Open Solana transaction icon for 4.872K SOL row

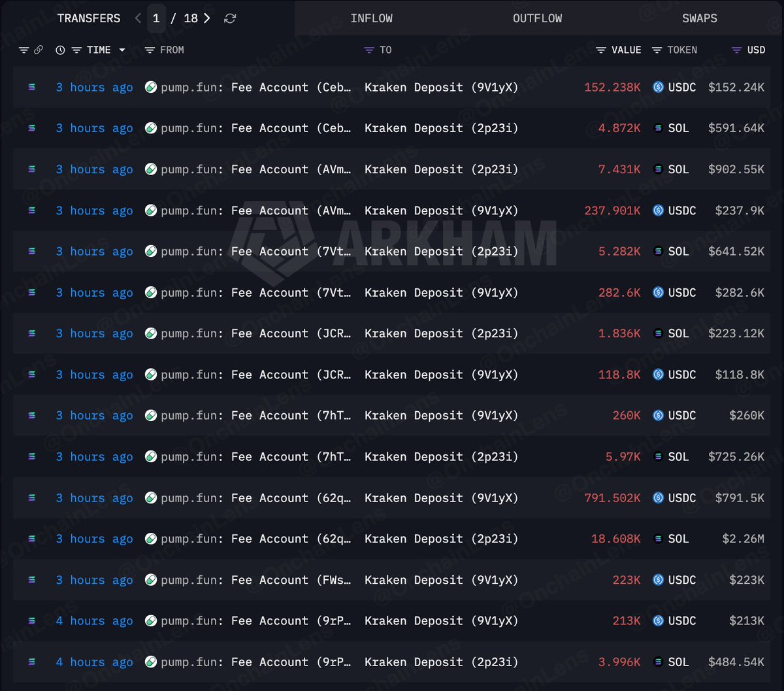coord(32,128)
